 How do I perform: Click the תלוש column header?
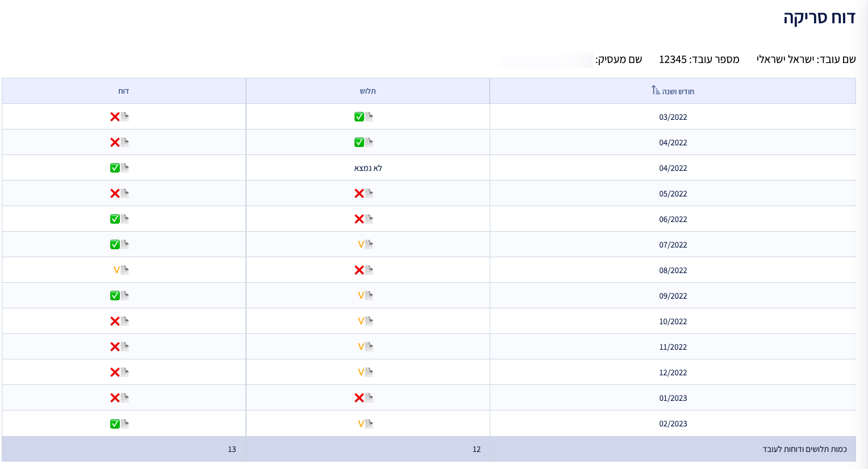coord(368,91)
